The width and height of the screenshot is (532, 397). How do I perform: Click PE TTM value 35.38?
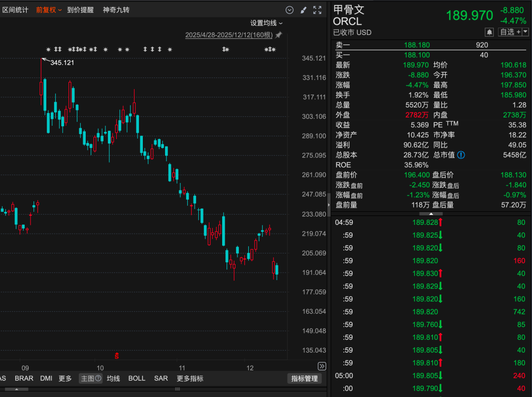(517, 125)
